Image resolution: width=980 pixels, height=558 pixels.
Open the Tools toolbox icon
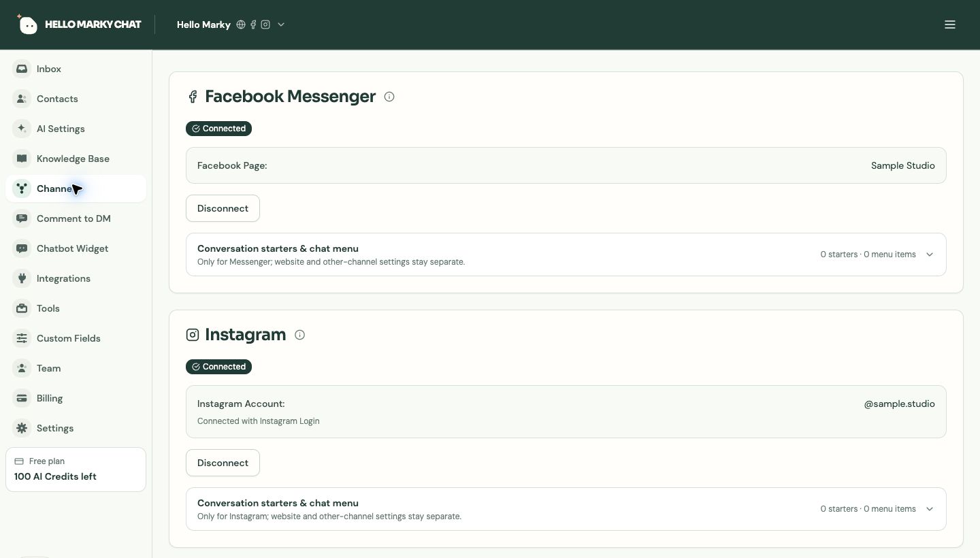[x=22, y=308]
